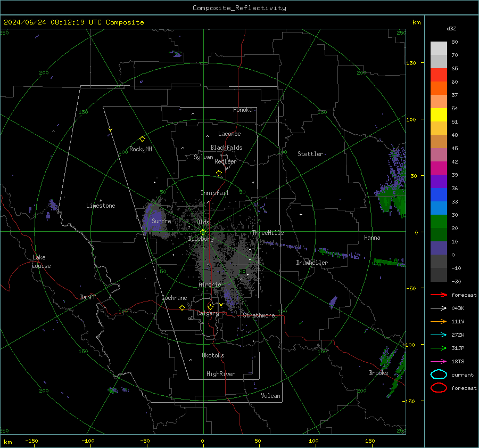Viewport: 479px width, 448px height.
Task: Click the 100 tick on right axis
Action: point(411,119)
